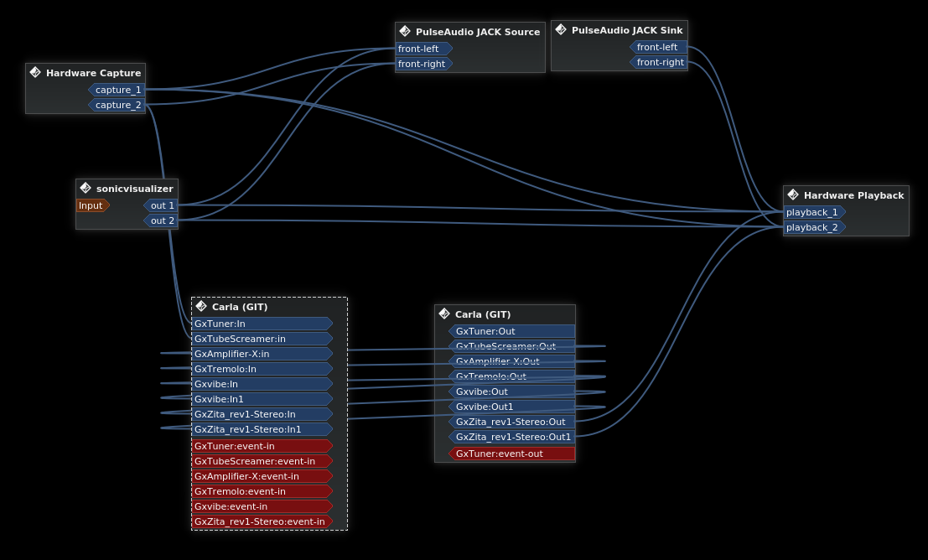
Task: Click the orange Input port on sonicvisualizer
Action: pyautogui.click(x=91, y=205)
